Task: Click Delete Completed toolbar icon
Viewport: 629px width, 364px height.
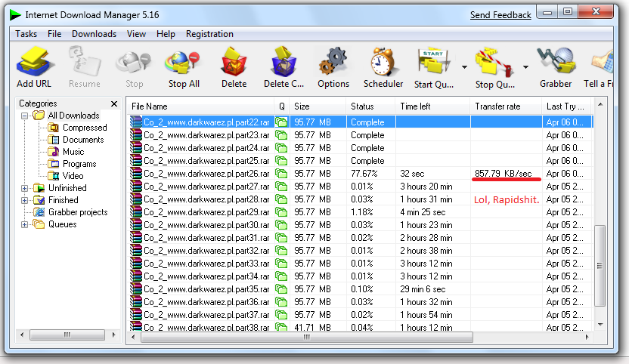Action: [284, 61]
